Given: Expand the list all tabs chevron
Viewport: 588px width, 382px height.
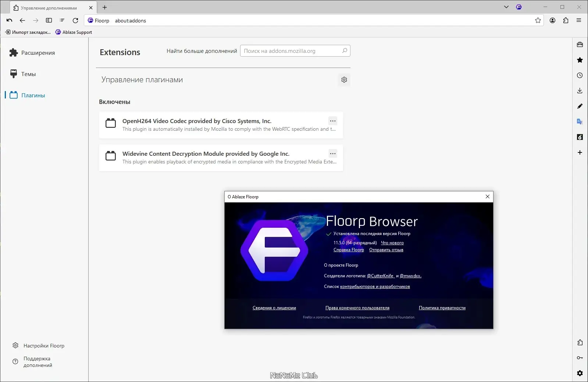Looking at the screenshot, I should (506, 7).
